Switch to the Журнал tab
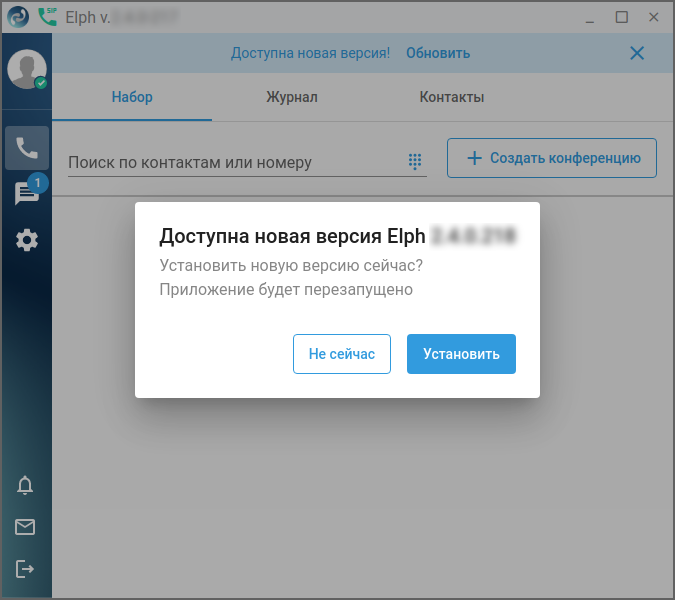The height and width of the screenshot is (600, 675). [x=292, y=97]
